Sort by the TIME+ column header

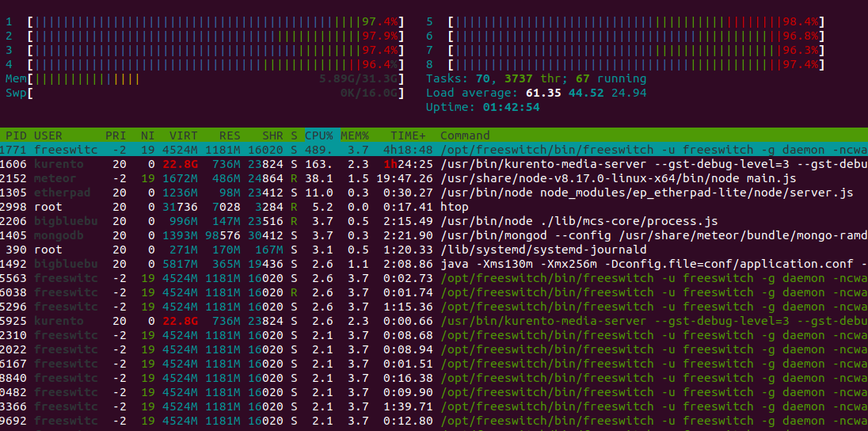point(408,135)
